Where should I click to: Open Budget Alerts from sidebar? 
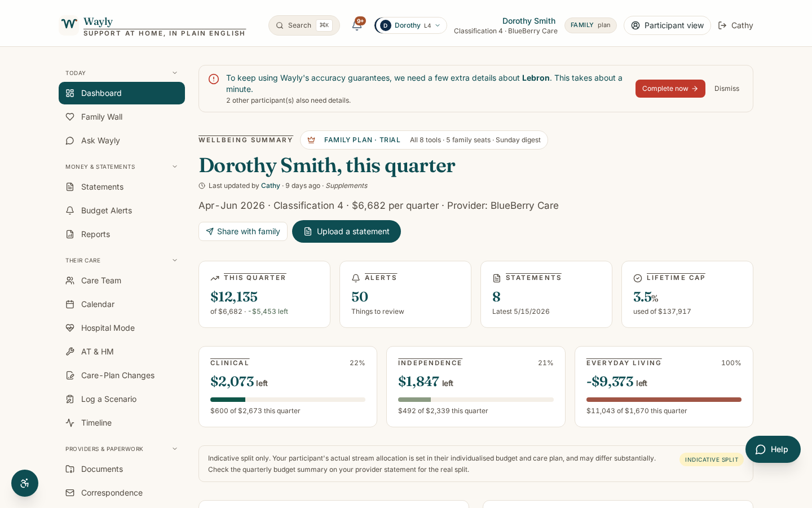(122, 211)
